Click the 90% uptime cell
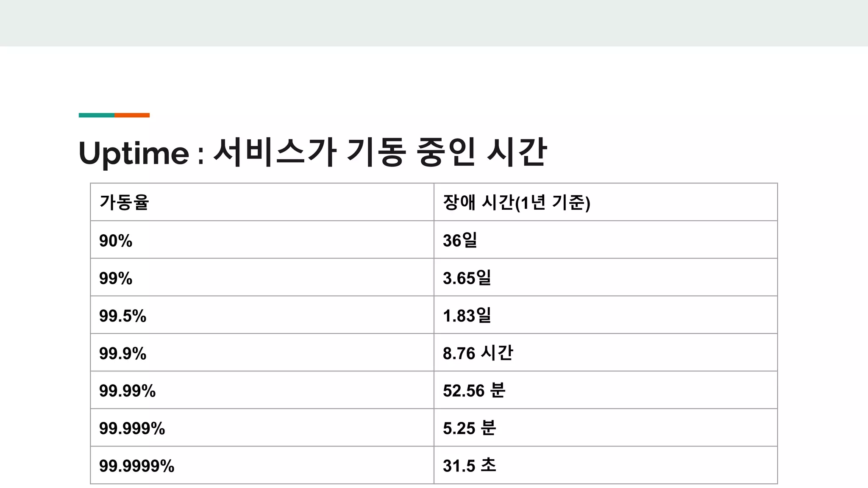This screenshot has height=488, width=868. coord(262,240)
